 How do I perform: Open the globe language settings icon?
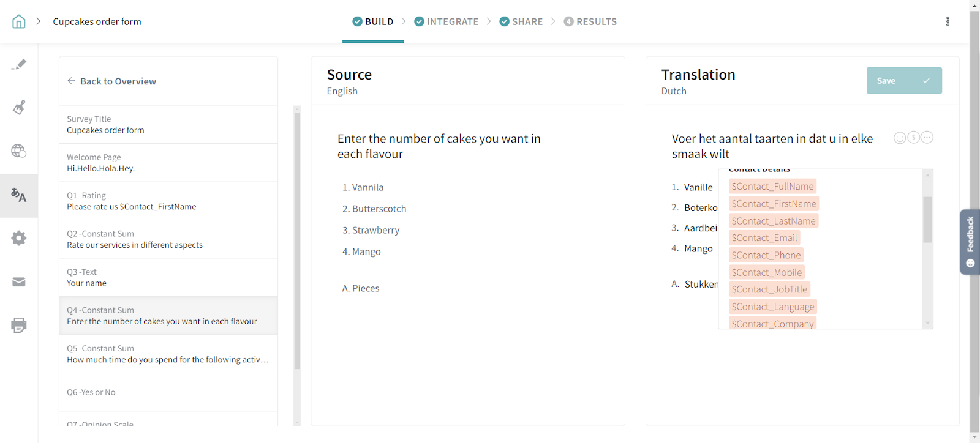tap(19, 151)
